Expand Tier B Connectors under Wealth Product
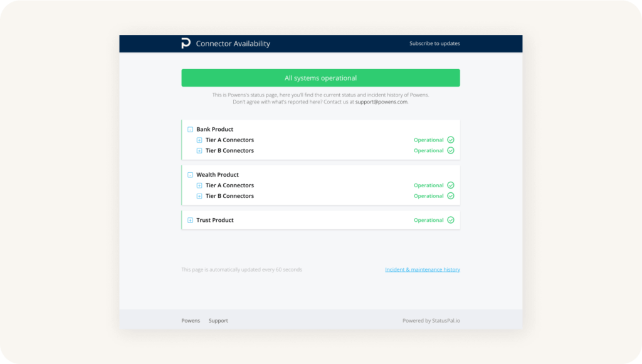This screenshot has width=642, height=364. (x=200, y=195)
